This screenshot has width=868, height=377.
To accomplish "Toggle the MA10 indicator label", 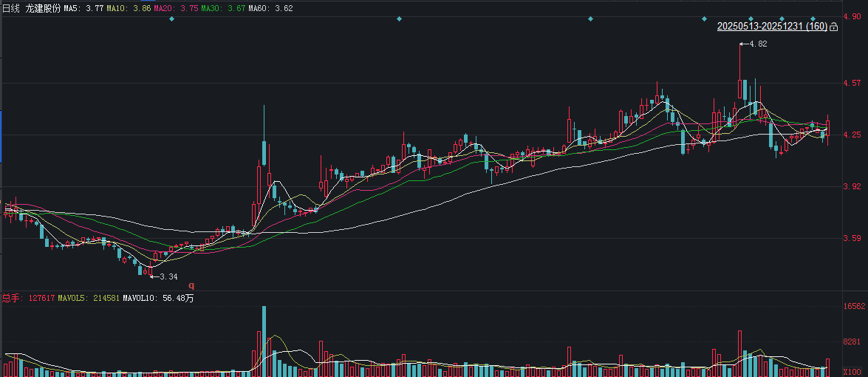I will pos(129,8).
